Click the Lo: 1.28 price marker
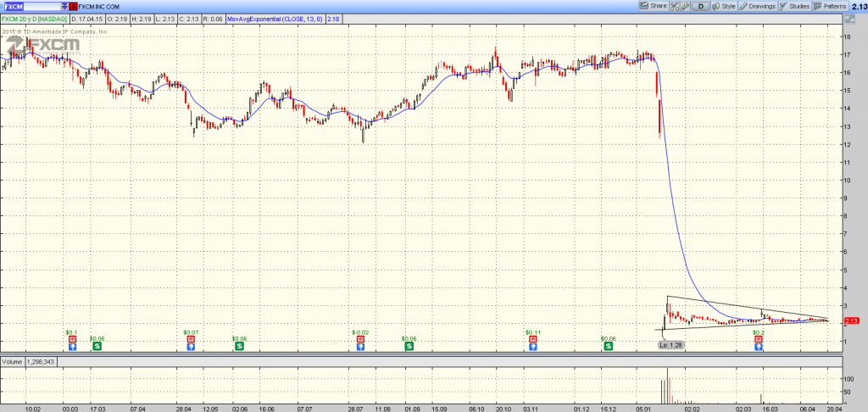 (670, 345)
